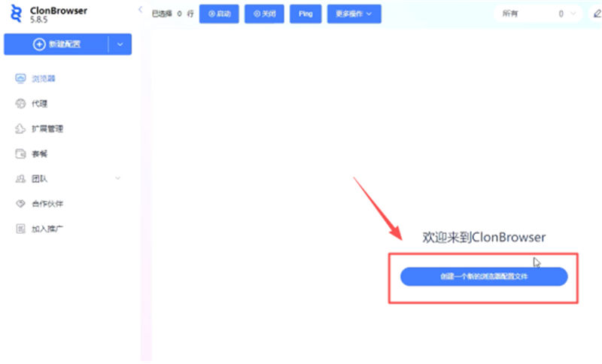Open the 浏览器 browser section
Image resolution: width=602 pixels, height=364 pixels.
[44, 79]
